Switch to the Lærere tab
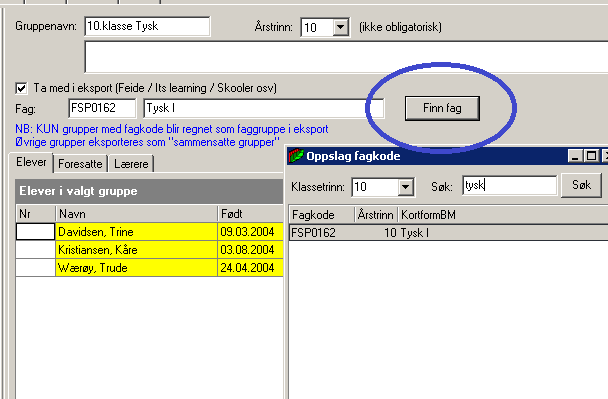 (x=131, y=164)
